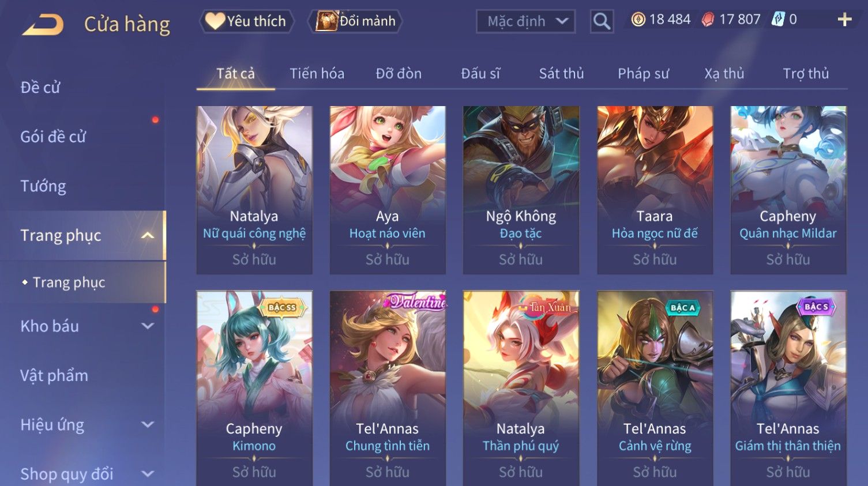
Task: Select Natalya Nữ quái công nghệ skin
Action: click(x=254, y=190)
